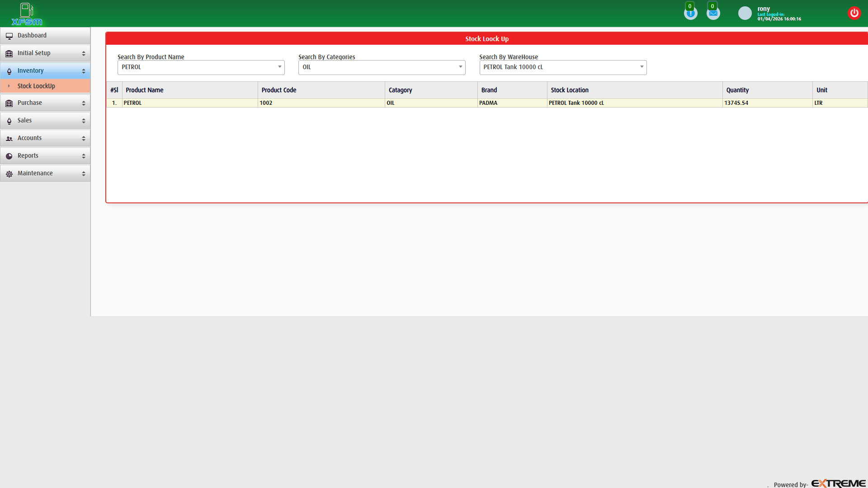Click the XFSM fuel pump logo
Viewport: 868px width, 488px height.
26,14
